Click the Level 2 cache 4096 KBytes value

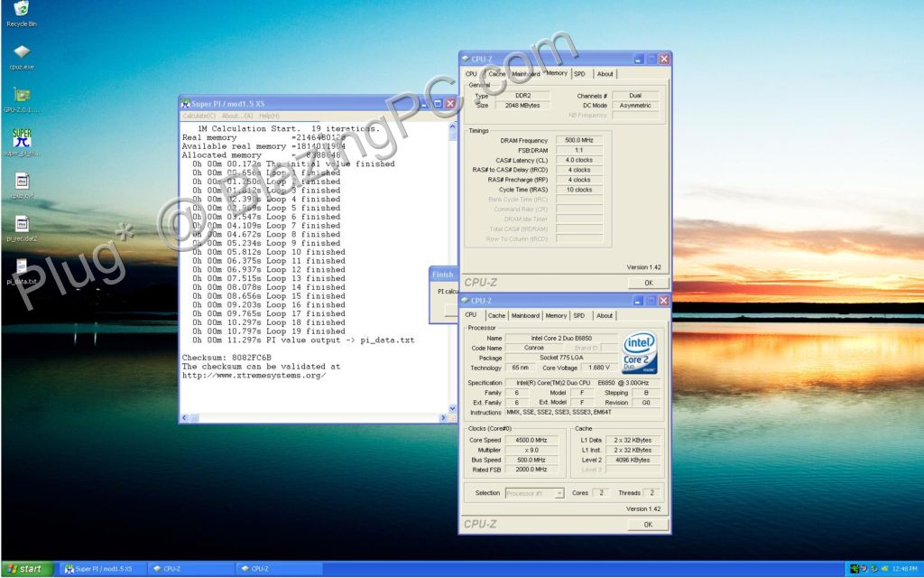[x=633, y=460]
